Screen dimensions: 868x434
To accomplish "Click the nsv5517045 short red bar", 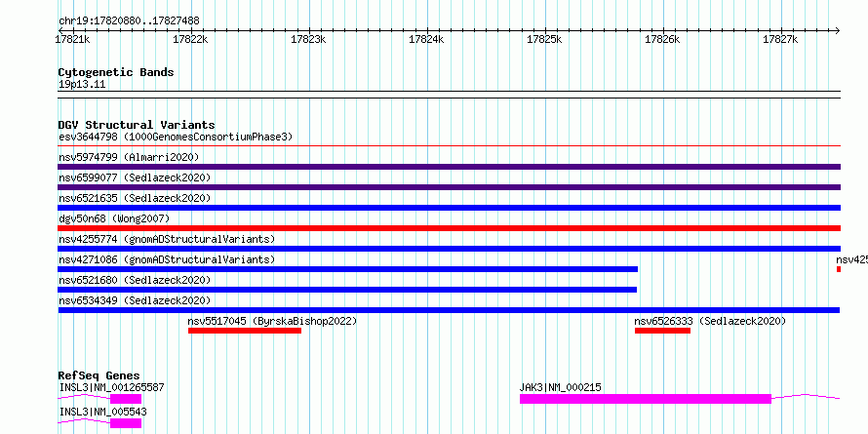I will pos(245,331).
